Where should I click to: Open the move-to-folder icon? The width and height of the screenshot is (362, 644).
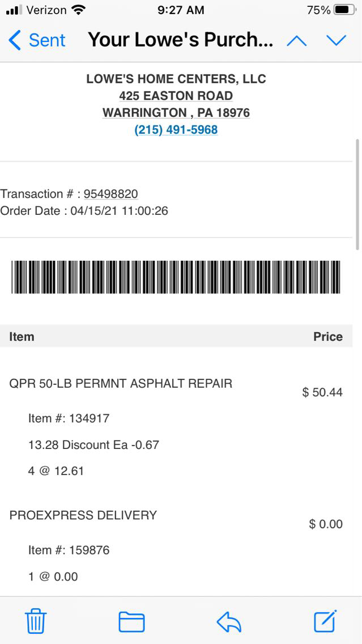coord(131,622)
